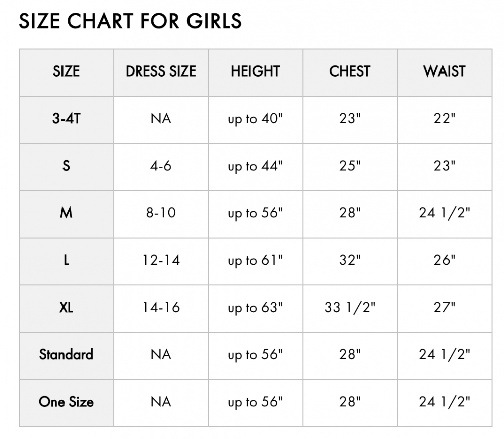Select the 3-4T size row label
The image size is (504, 439).
pyautogui.click(x=67, y=120)
